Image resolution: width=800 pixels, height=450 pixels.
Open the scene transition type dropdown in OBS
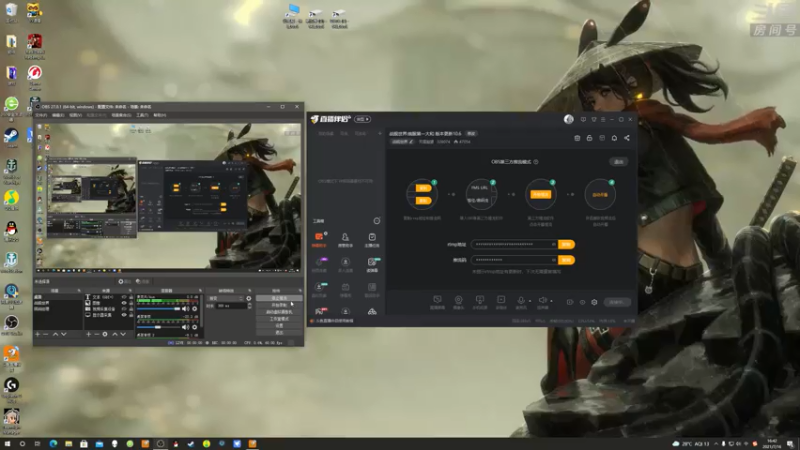[x=226, y=298]
